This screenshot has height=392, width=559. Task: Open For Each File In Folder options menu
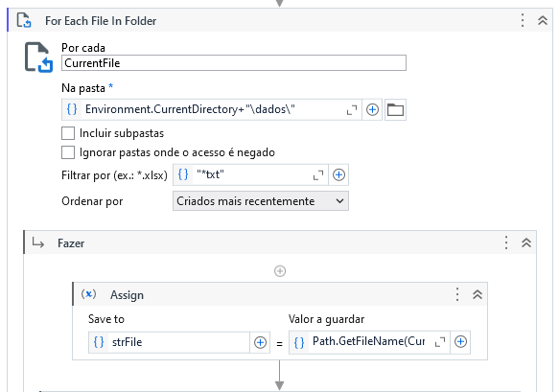(x=523, y=20)
